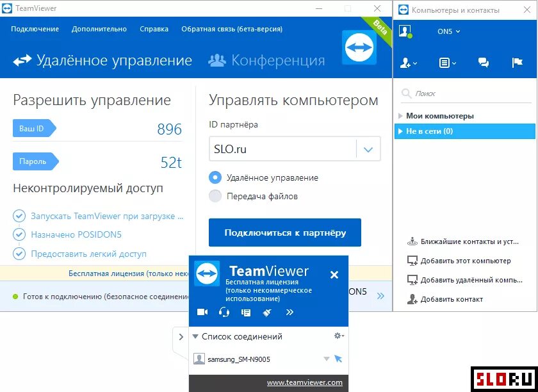Open the Справка menu
Viewport: 538px width, 392px height.
(154, 29)
